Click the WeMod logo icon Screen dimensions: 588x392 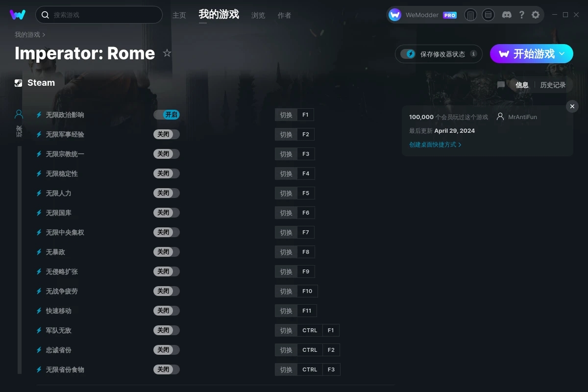18,15
